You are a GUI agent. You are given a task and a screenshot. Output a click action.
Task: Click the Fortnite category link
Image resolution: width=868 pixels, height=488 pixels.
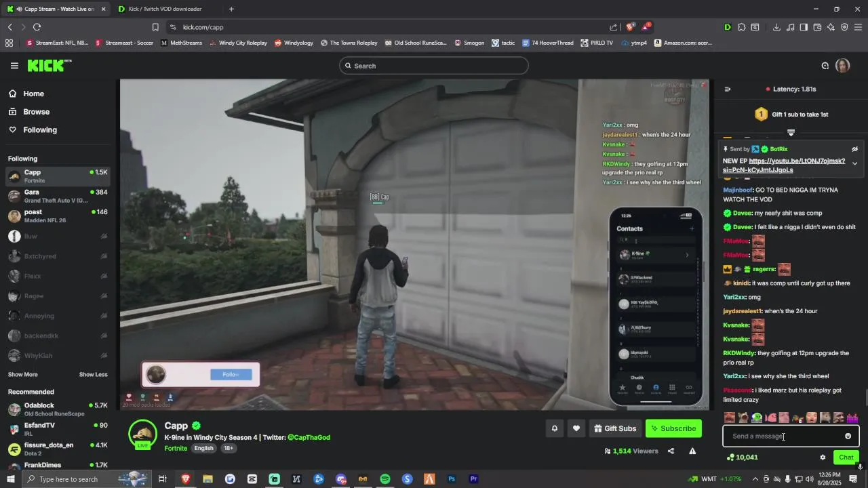(x=176, y=449)
